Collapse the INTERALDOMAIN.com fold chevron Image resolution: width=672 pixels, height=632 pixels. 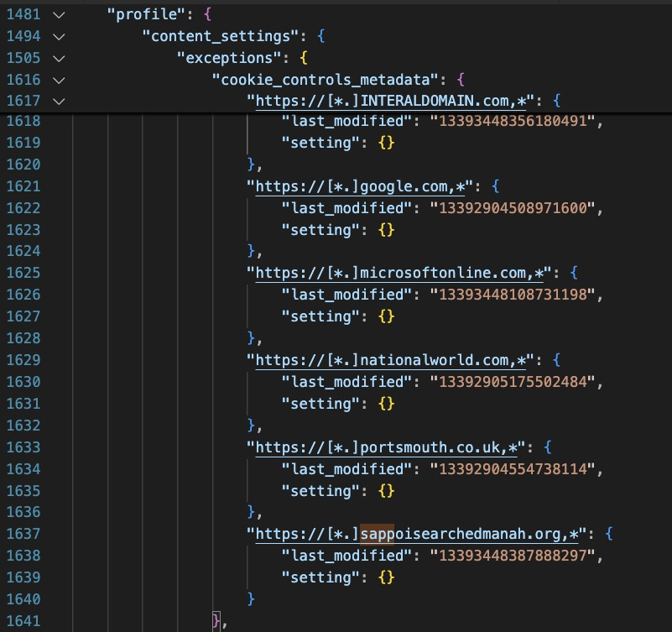(x=59, y=102)
